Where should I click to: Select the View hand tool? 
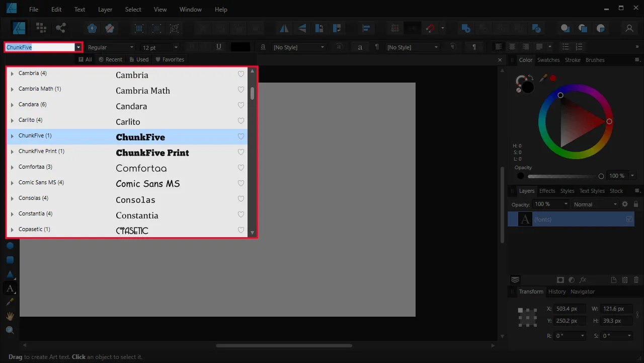click(10, 316)
